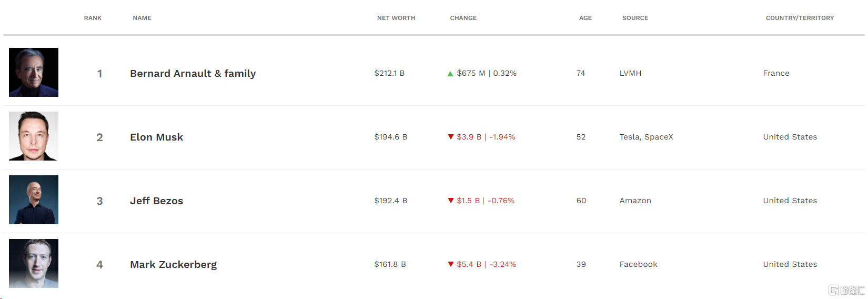Click Bernard Arnault's profile photo
The image size is (868, 299).
[34, 73]
